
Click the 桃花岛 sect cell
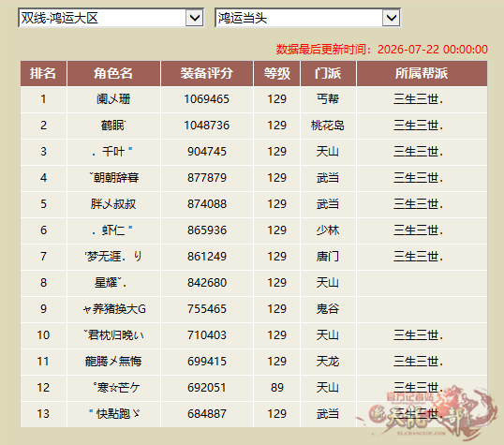coord(328,126)
